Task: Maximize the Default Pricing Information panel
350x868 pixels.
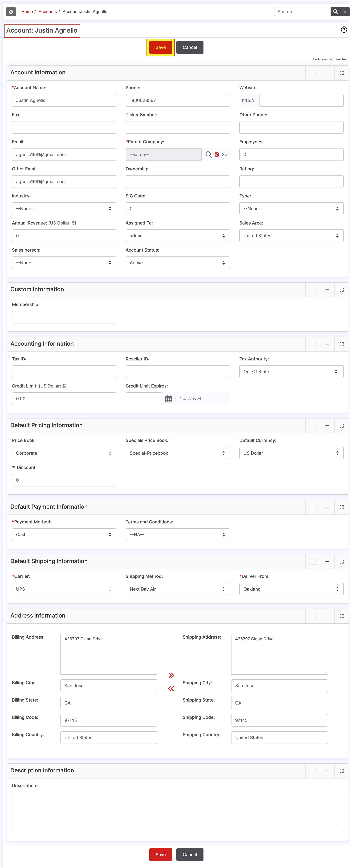Action: pyautogui.click(x=341, y=426)
